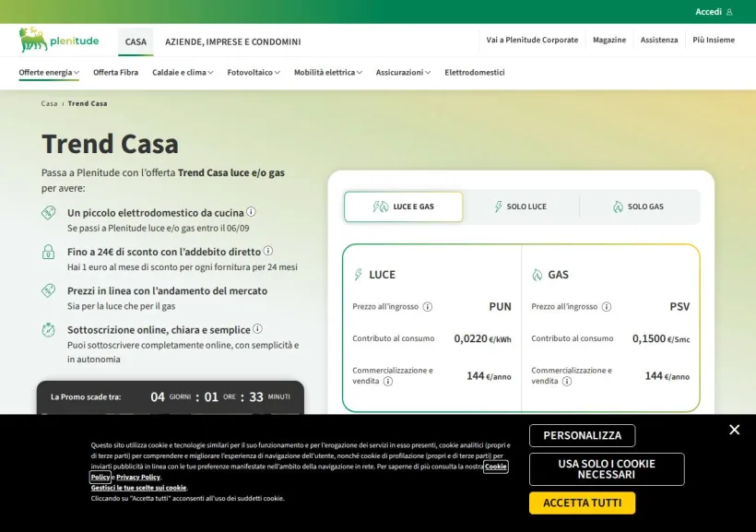Click Prezzi in linea con l'andamento del mercato
Image resolution: width=756 pixels, height=532 pixels.
click(x=167, y=290)
